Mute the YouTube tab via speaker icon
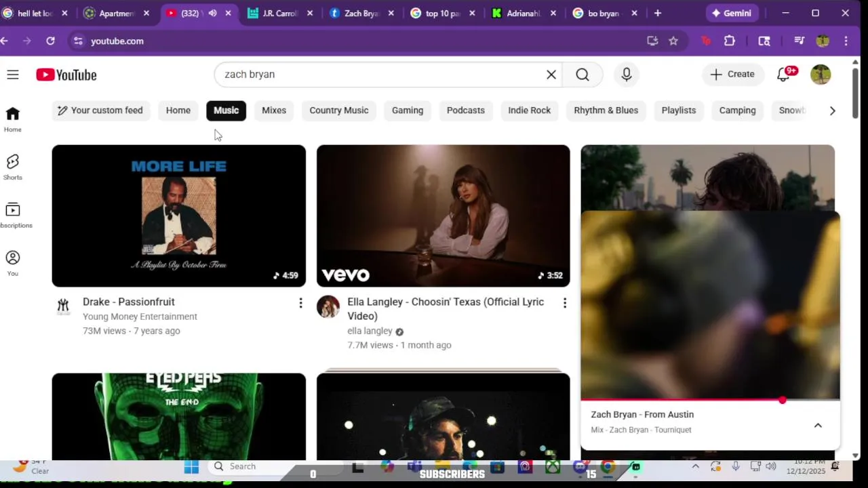The image size is (868, 488). (212, 13)
